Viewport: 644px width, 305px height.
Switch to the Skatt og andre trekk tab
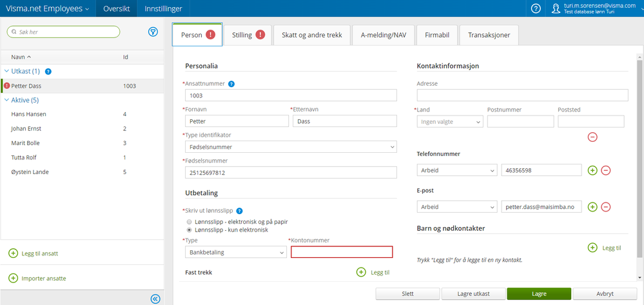[311, 35]
